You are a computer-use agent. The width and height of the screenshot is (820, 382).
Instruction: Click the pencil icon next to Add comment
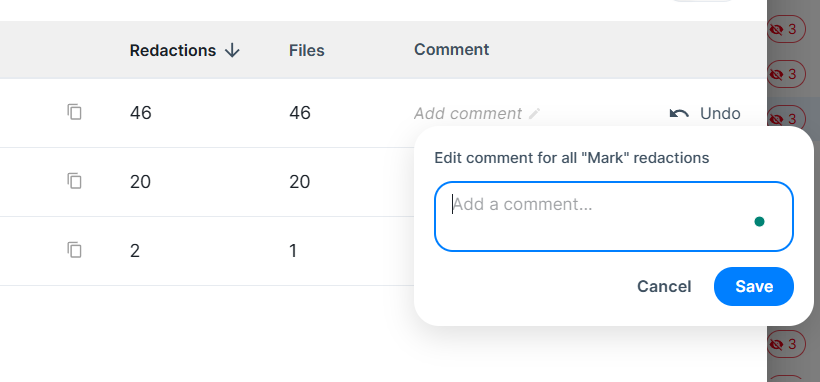pos(534,114)
